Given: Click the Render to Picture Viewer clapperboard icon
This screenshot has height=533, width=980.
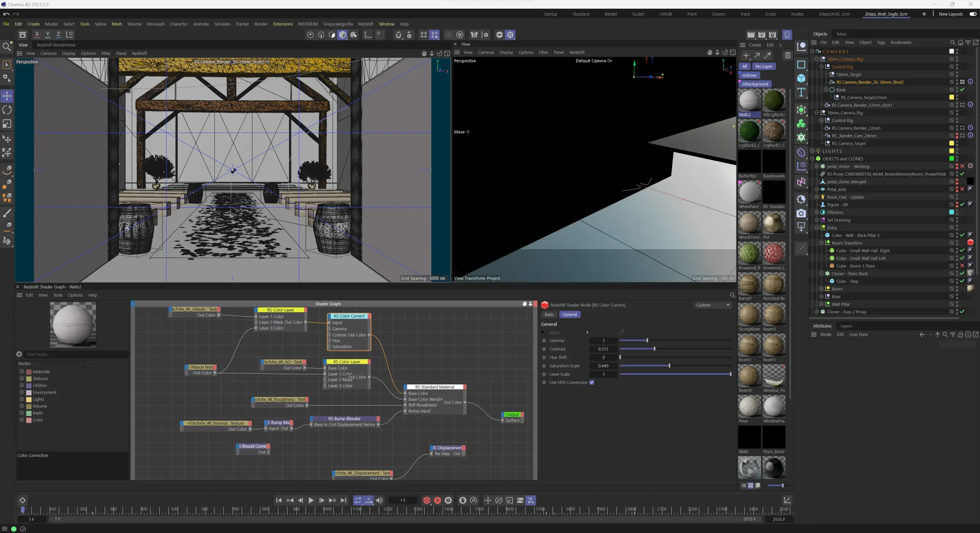Looking at the screenshot, I should coord(762,35).
